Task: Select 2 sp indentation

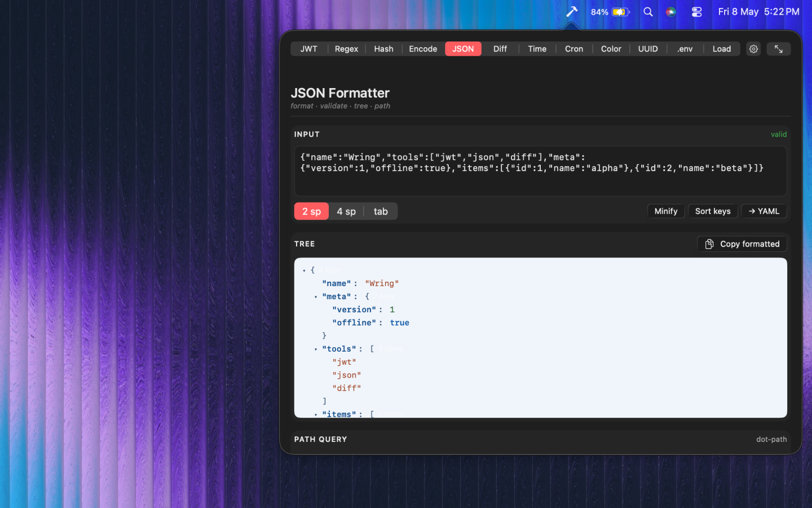Action: [311, 211]
